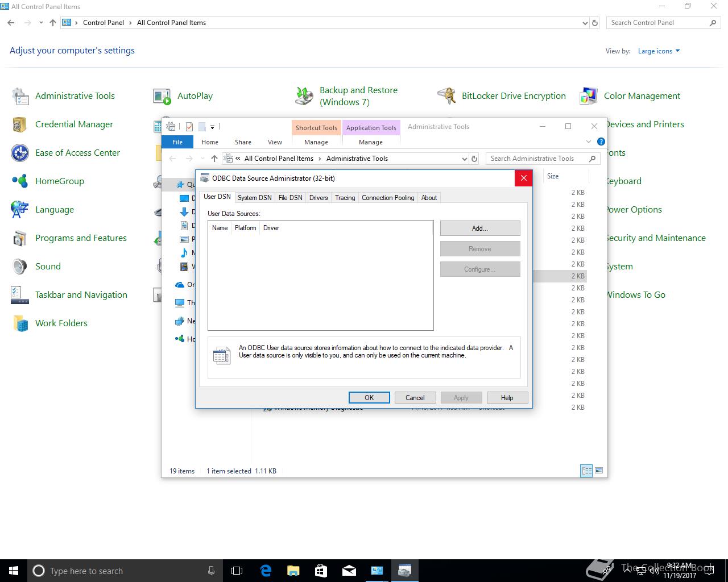
Task: Open Application Tools Manage tab
Action: pyautogui.click(x=371, y=142)
